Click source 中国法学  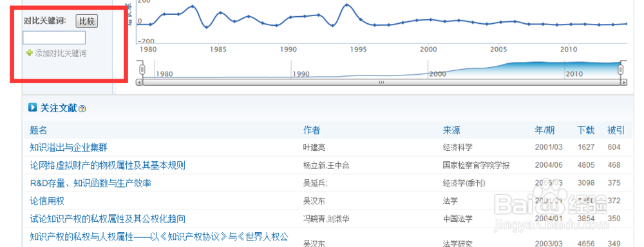[457, 219]
